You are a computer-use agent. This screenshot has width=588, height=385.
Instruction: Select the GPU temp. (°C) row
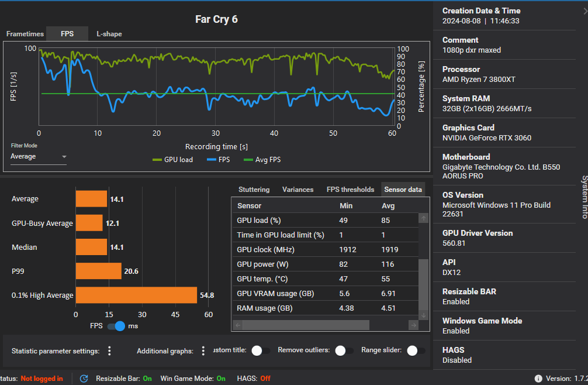326,279
